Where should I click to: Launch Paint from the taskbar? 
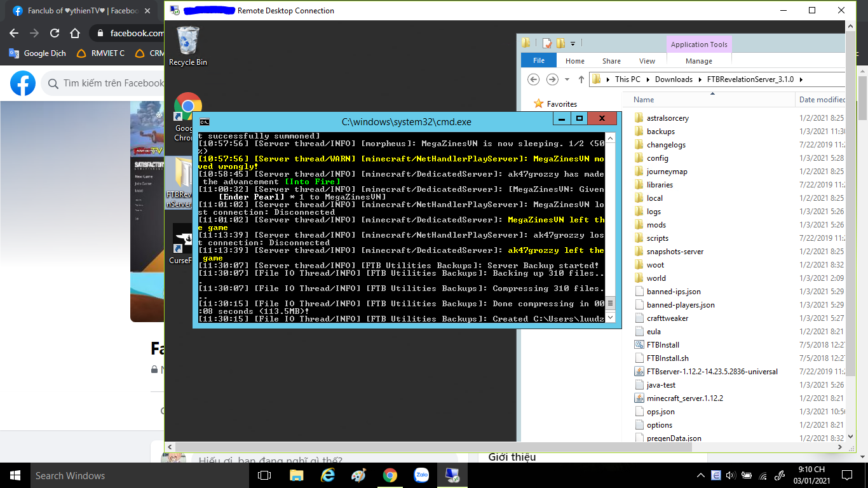(x=359, y=475)
